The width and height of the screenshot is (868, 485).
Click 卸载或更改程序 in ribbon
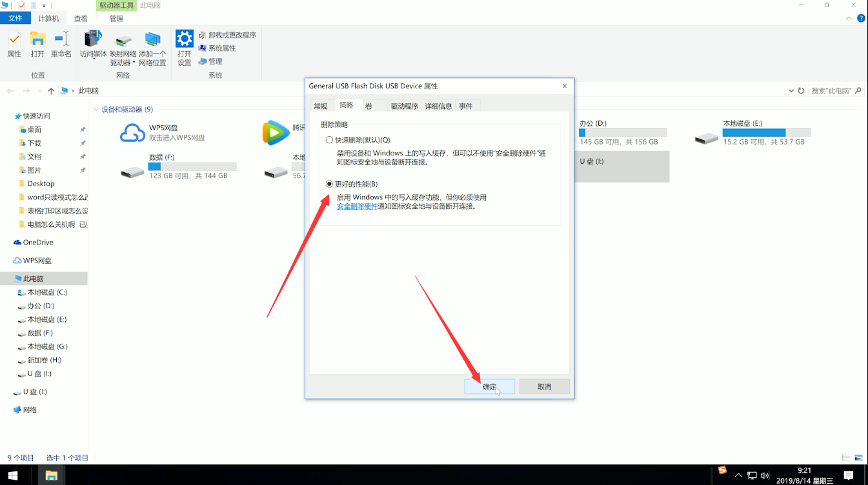pos(227,35)
